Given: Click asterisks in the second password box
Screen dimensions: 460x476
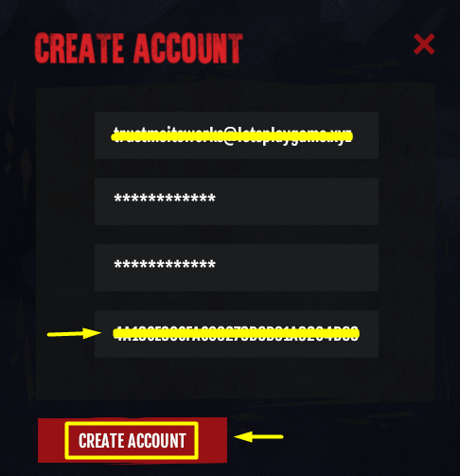Looking at the screenshot, I should [x=165, y=264].
